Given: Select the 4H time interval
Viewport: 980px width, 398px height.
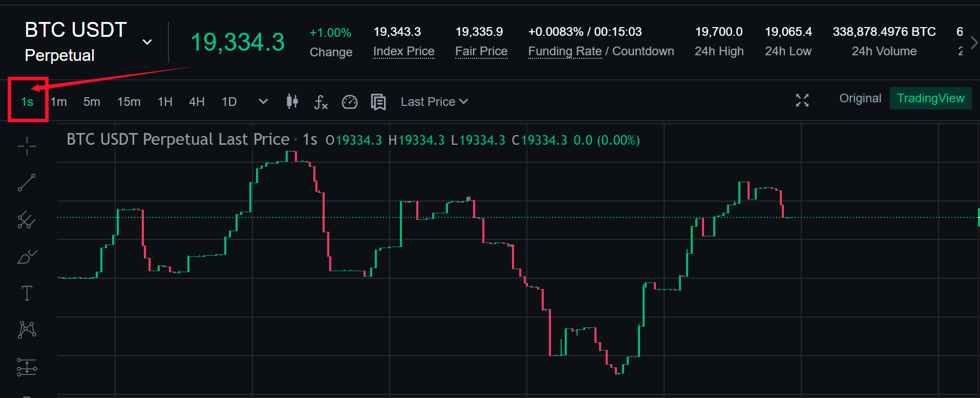Looking at the screenshot, I should (x=197, y=102).
